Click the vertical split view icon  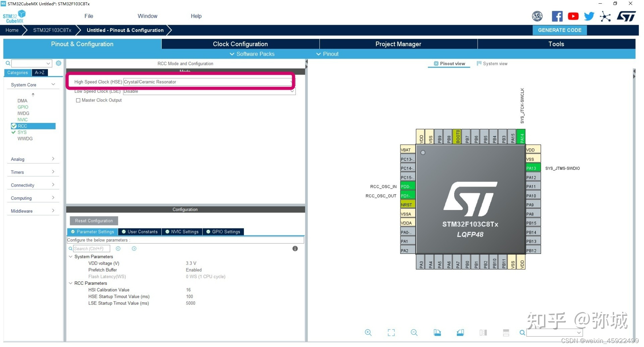coord(483,333)
